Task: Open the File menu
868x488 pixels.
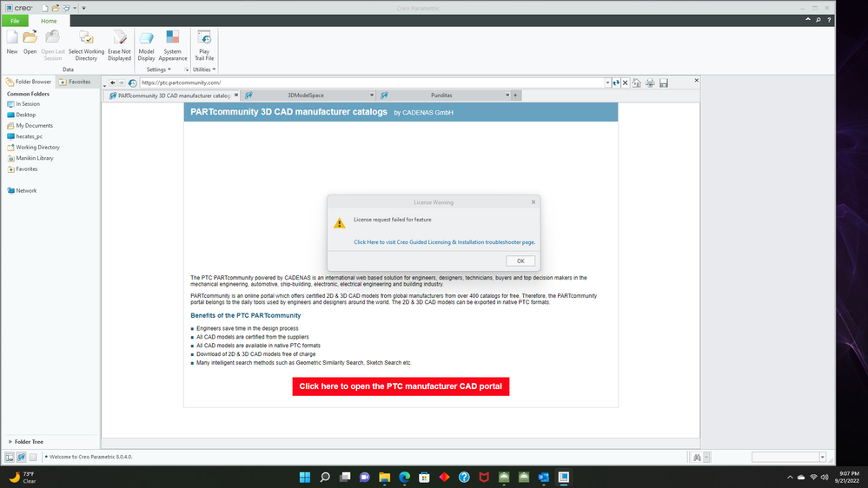Action: pyautogui.click(x=15, y=21)
